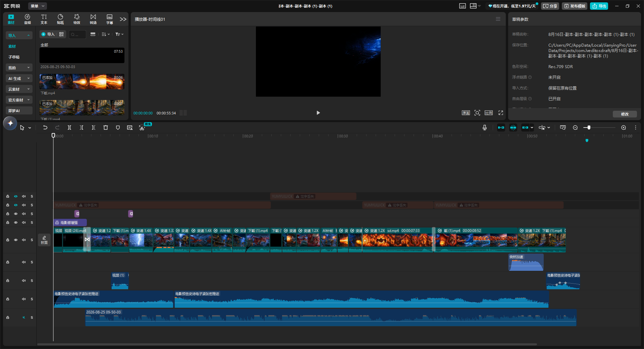Open the player panel hamburger menu
The height and width of the screenshot is (349, 644).
498,19
